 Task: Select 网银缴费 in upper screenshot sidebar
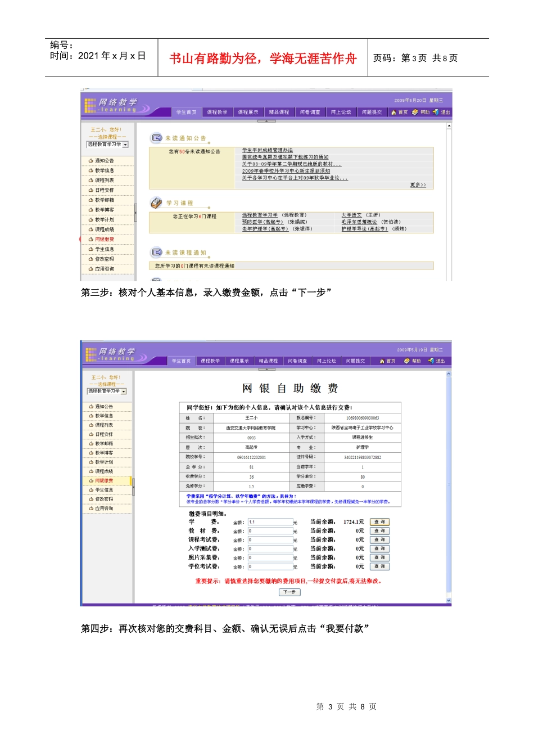coord(104,240)
